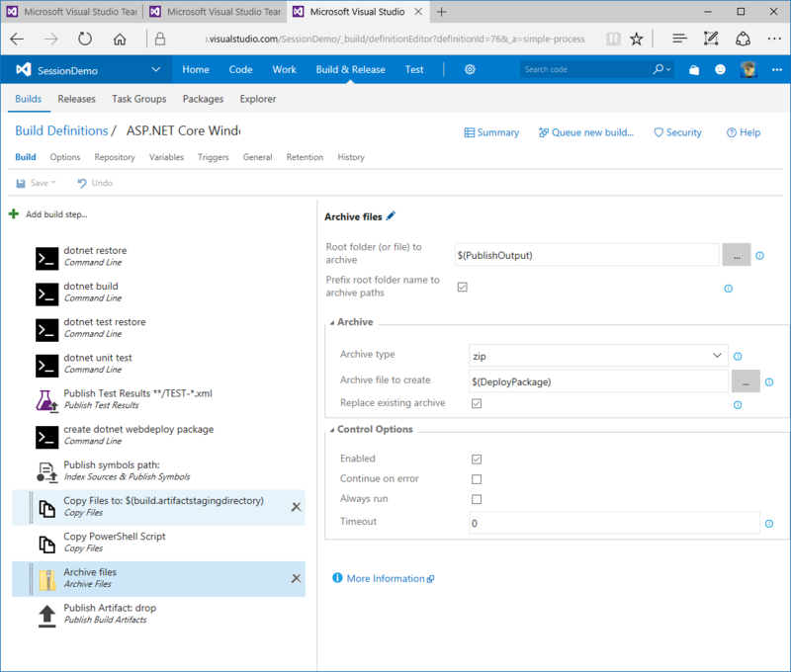
Task: Click the search magnifier icon
Action: pyautogui.click(x=659, y=69)
